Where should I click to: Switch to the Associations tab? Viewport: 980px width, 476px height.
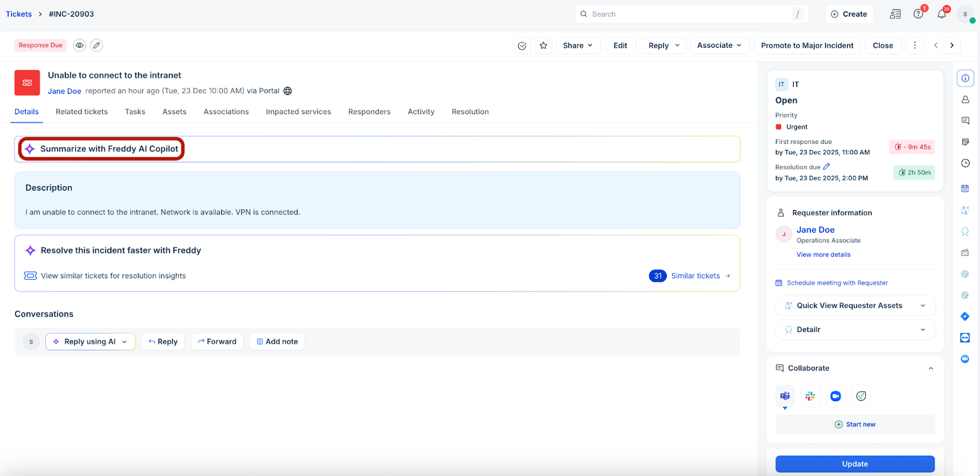click(226, 111)
